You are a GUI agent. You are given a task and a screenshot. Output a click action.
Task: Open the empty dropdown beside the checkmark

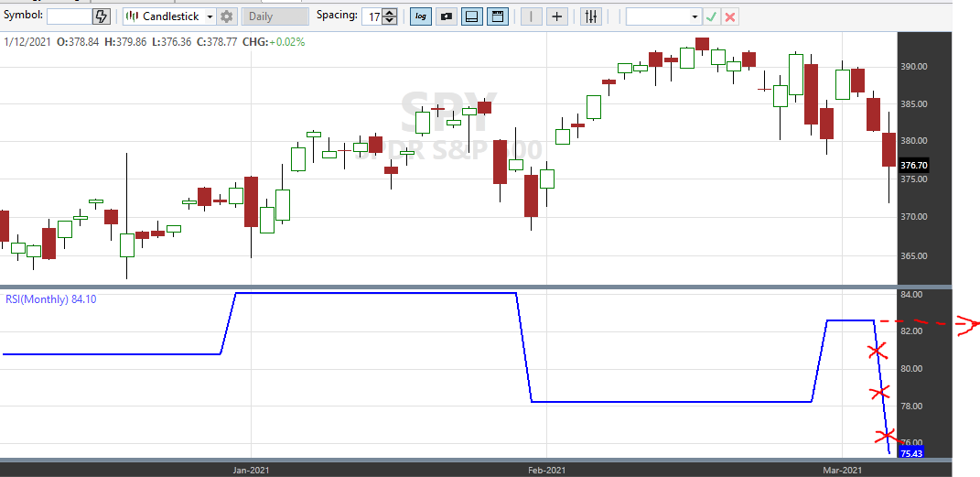[x=663, y=16]
